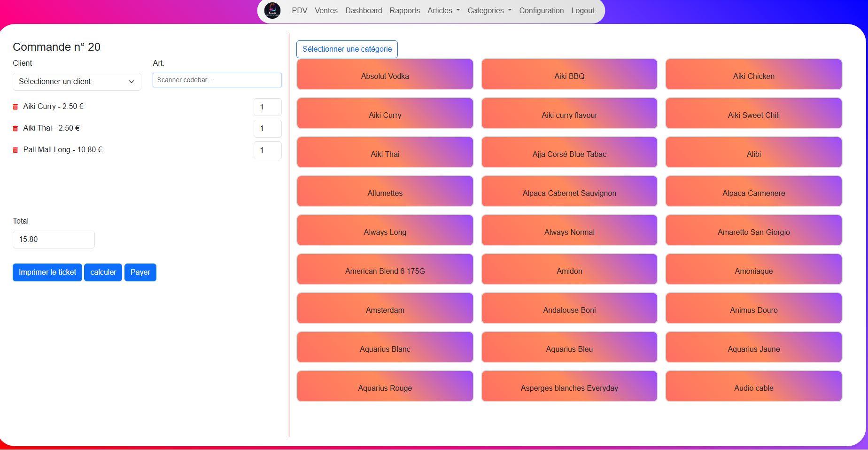Choose Amaretto San Giorgio tile
Image resolution: width=868 pixels, height=450 pixels.
(x=753, y=230)
